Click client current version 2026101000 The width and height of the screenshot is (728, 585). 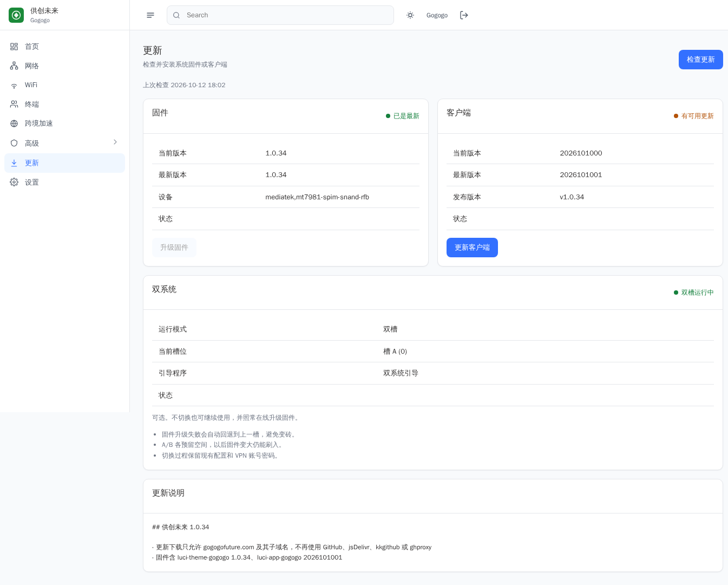tap(581, 153)
